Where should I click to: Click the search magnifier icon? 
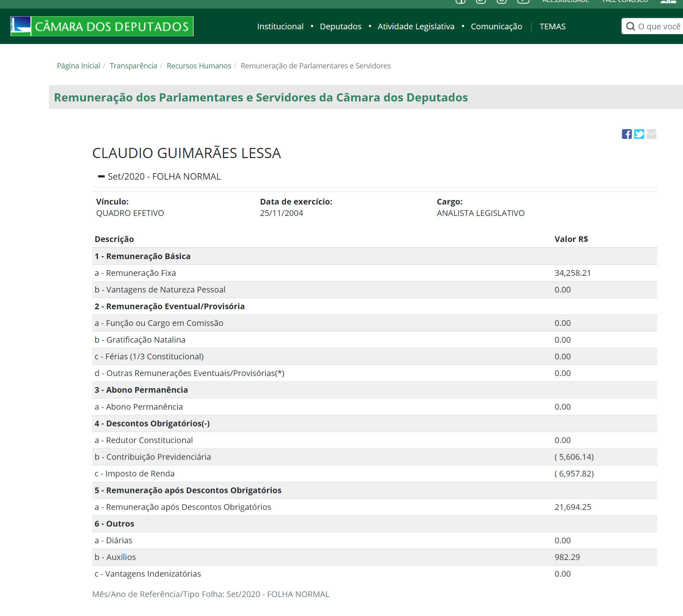[x=630, y=26]
